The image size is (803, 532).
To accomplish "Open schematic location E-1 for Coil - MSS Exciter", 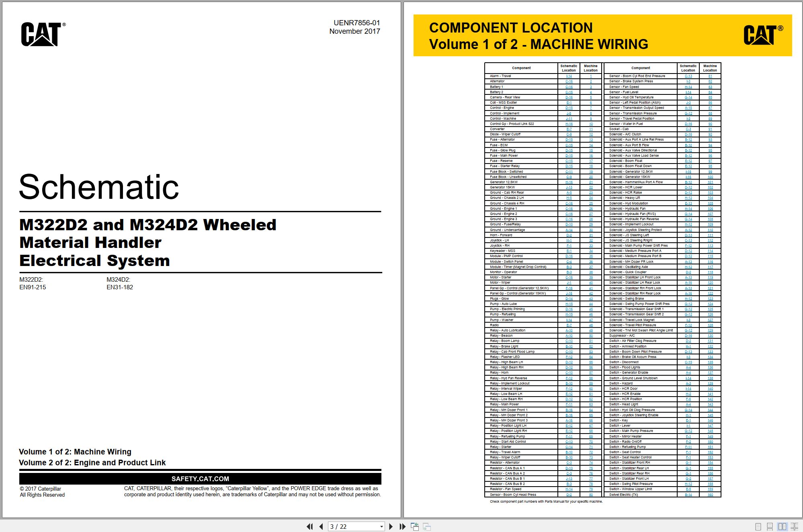I will [569, 102].
